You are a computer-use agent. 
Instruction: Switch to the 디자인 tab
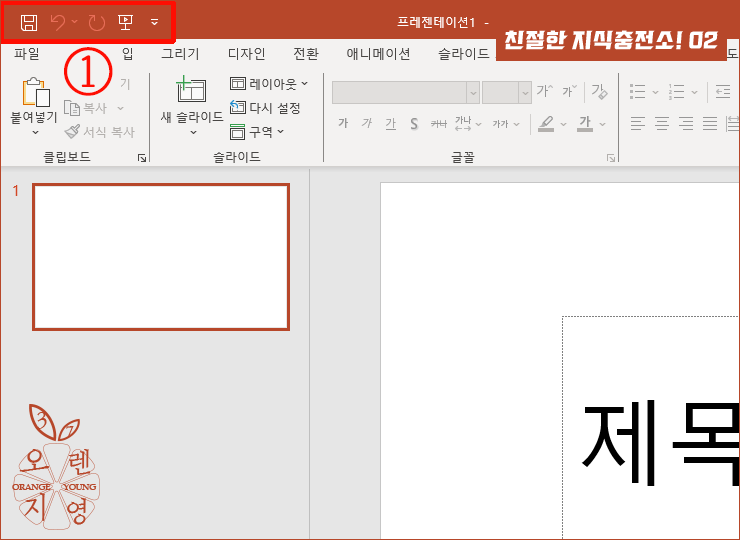click(246, 54)
